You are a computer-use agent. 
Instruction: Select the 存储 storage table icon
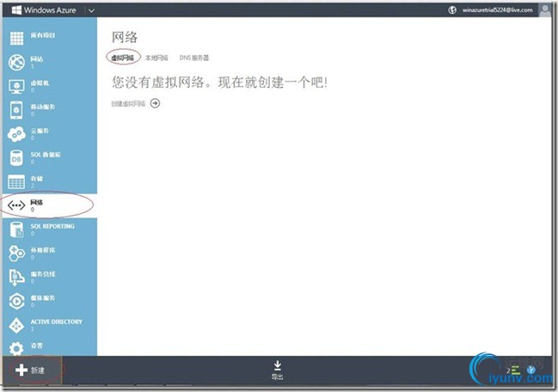click(x=16, y=181)
